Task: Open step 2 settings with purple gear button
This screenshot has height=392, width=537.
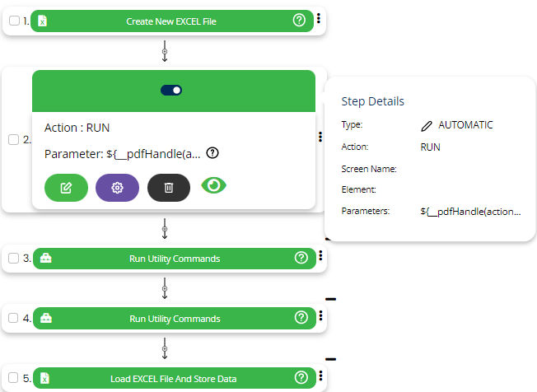Action: click(118, 188)
